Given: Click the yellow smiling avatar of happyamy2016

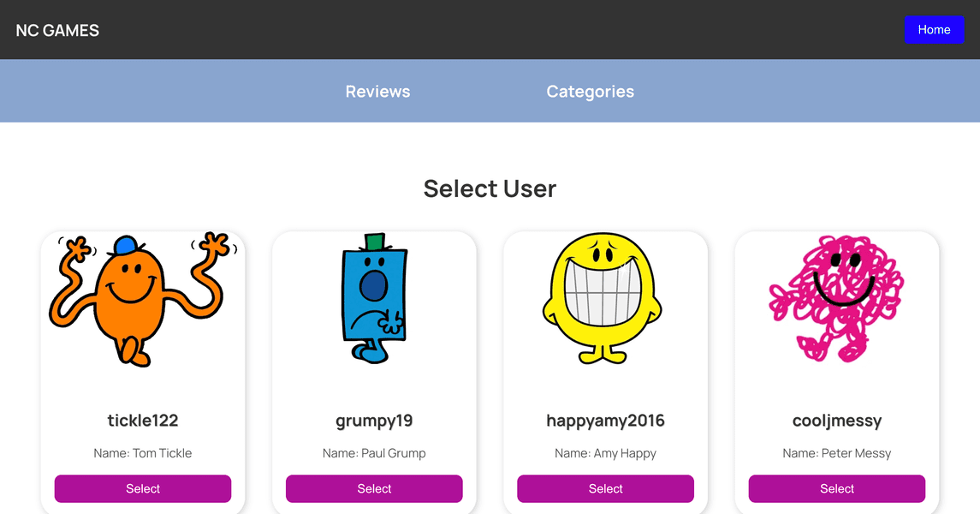Looking at the screenshot, I should (x=603, y=298).
